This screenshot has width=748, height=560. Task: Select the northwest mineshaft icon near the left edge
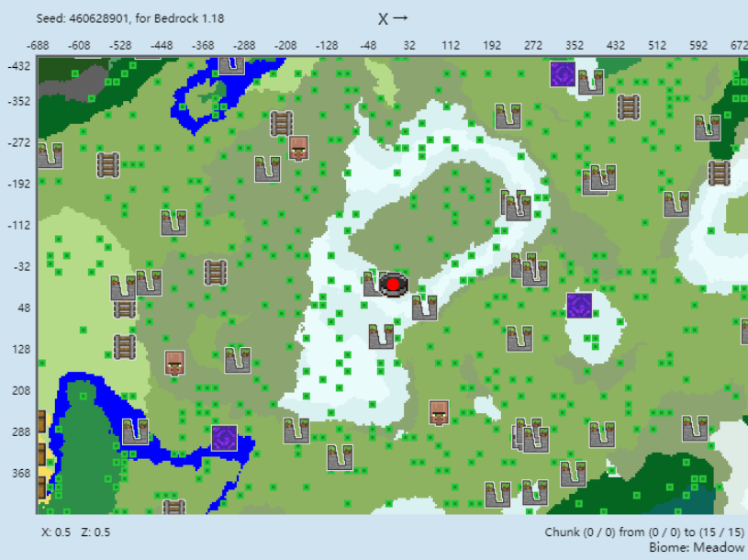click(107, 165)
